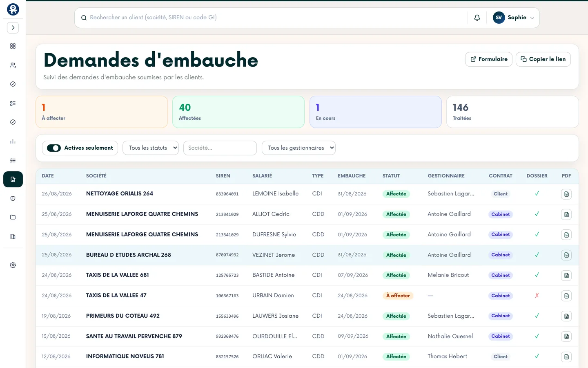
Task: Open PDF for ALLIOT Cedric row
Action: (x=566, y=214)
